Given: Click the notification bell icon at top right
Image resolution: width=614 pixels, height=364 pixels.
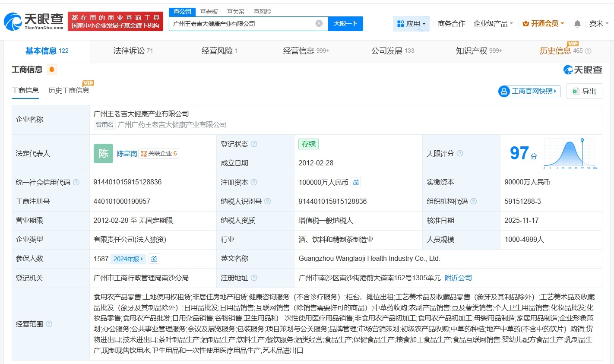Looking at the screenshot, I should (577, 24).
